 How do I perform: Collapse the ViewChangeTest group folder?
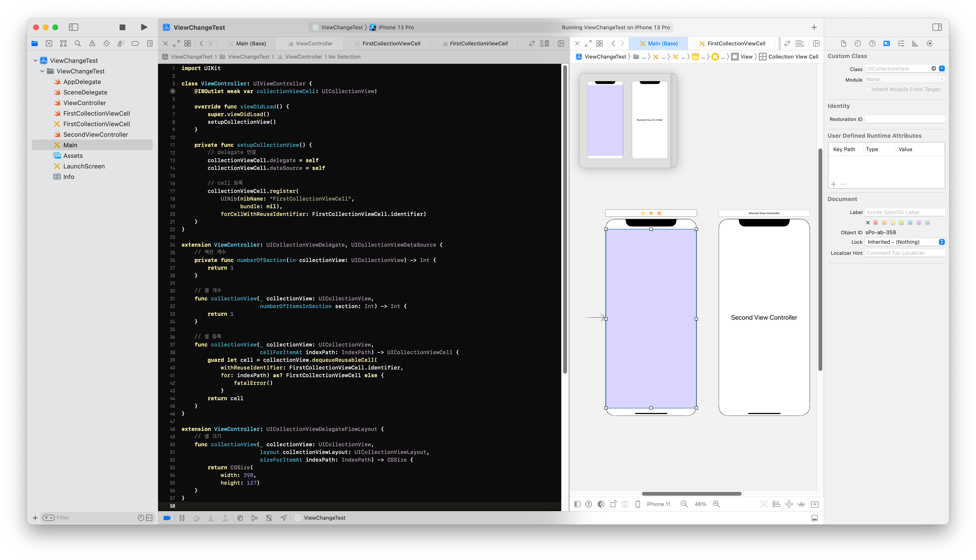[42, 71]
